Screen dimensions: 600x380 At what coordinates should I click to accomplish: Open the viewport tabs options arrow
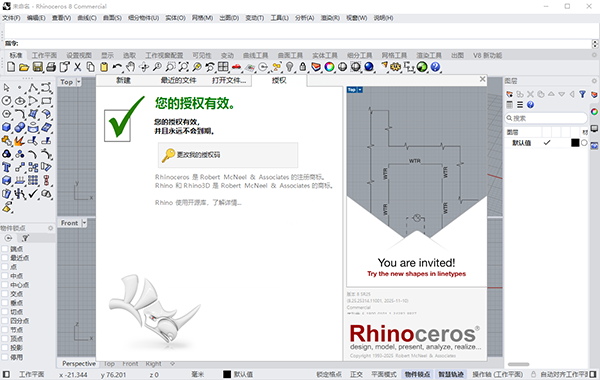(172, 364)
